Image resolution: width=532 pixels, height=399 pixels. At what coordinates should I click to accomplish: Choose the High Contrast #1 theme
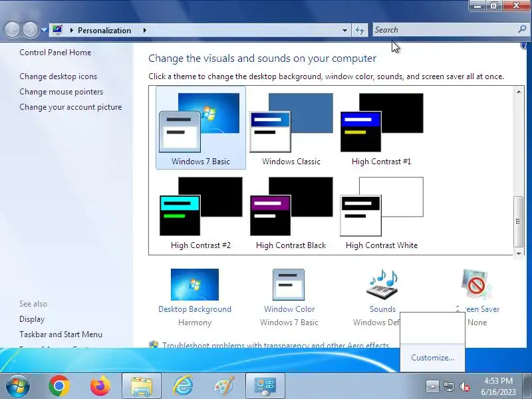click(381, 128)
